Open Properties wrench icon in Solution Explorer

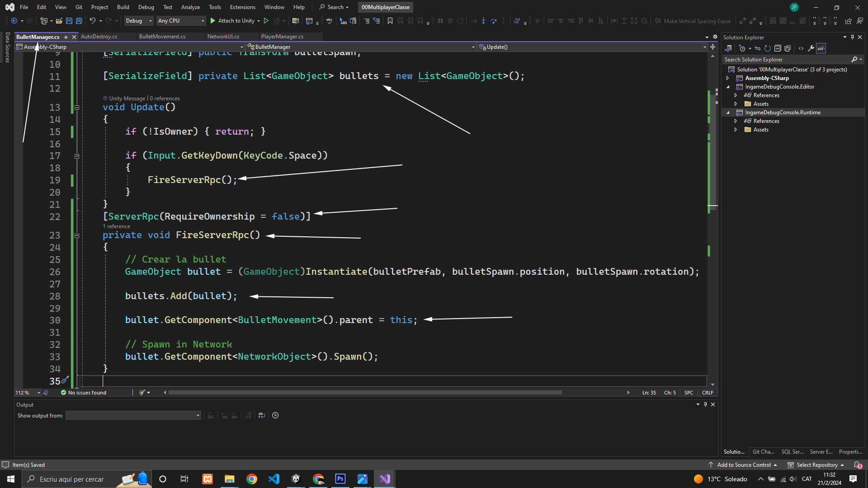[x=811, y=48]
